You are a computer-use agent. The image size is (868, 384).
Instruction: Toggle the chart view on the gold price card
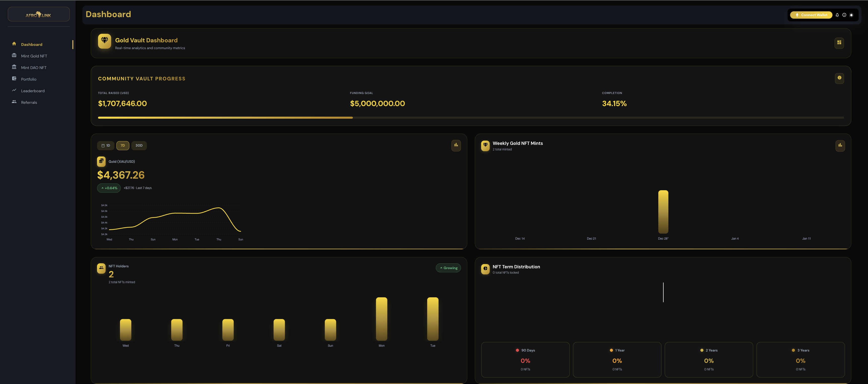click(456, 146)
